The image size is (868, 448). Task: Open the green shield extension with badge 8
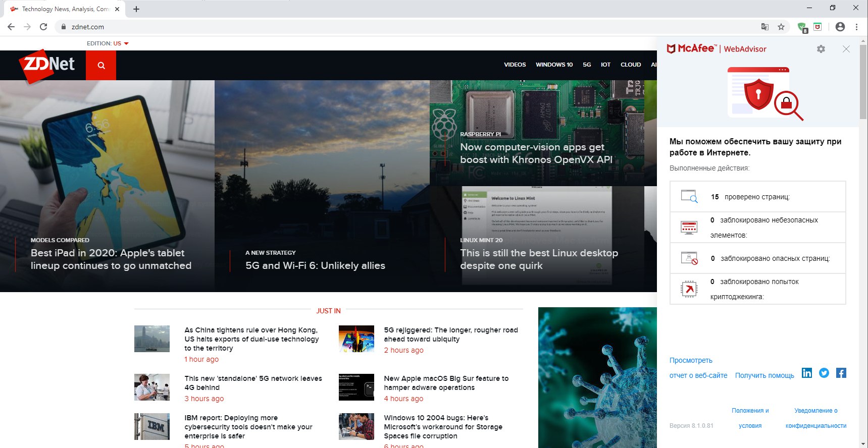pos(802,27)
